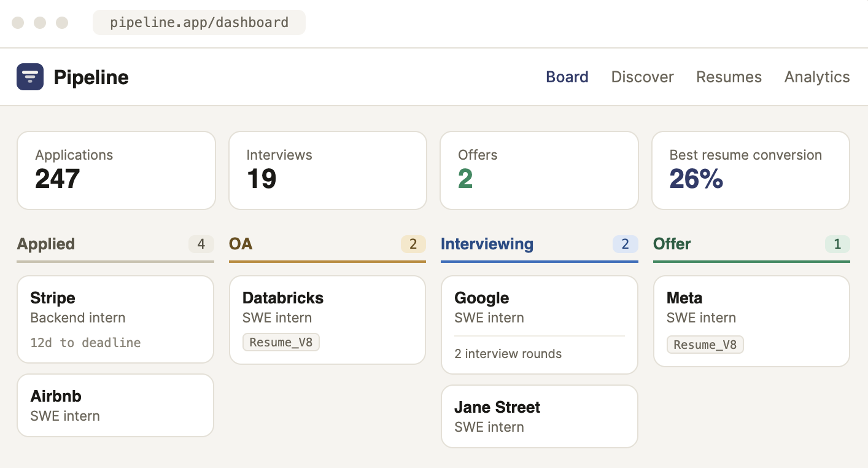Open the Google application card
The width and height of the screenshot is (868, 468).
[x=540, y=325]
